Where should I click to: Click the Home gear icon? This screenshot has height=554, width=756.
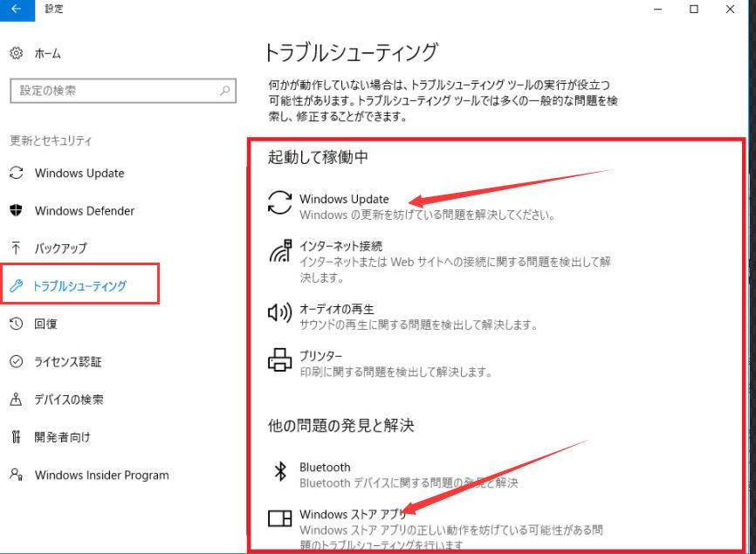16,54
